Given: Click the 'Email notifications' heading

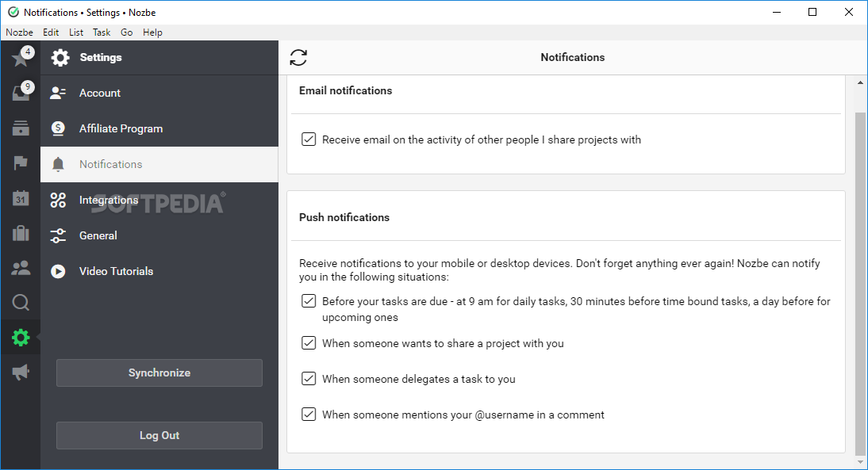Looking at the screenshot, I should tap(345, 90).
